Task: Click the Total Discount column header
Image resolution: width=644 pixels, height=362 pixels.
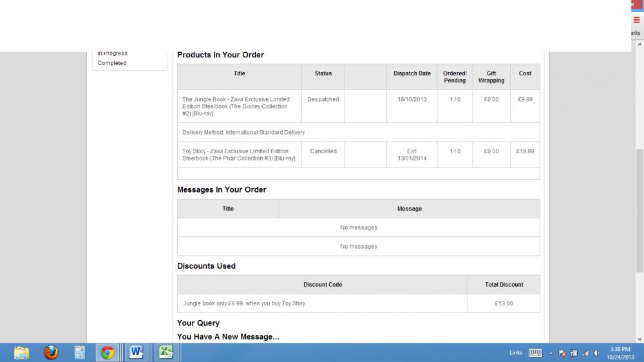Action: coord(504,284)
